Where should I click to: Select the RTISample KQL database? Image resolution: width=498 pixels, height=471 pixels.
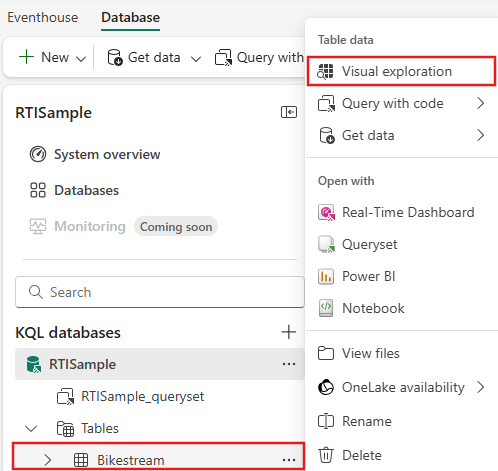tap(160, 364)
